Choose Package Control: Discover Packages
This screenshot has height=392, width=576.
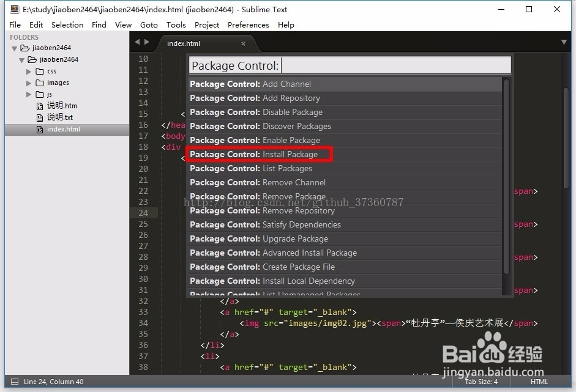click(x=345, y=126)
